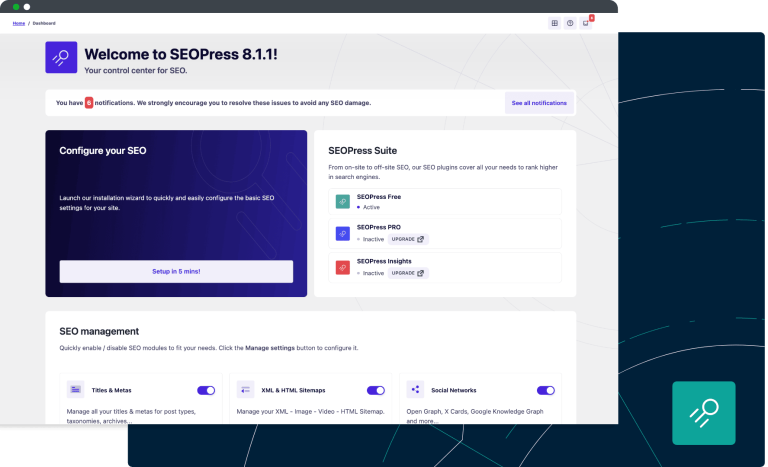Click the SEOPress logo beside the welcome heading
Image resolution: width=768 pixels, height=467 pixels.
(61, 58)
